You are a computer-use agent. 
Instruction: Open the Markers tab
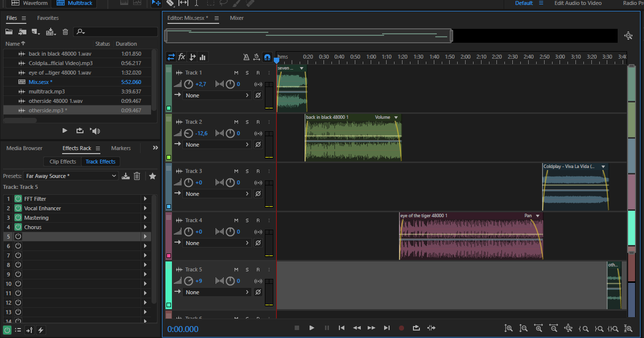pyautogui.click(x=121, y=148)
